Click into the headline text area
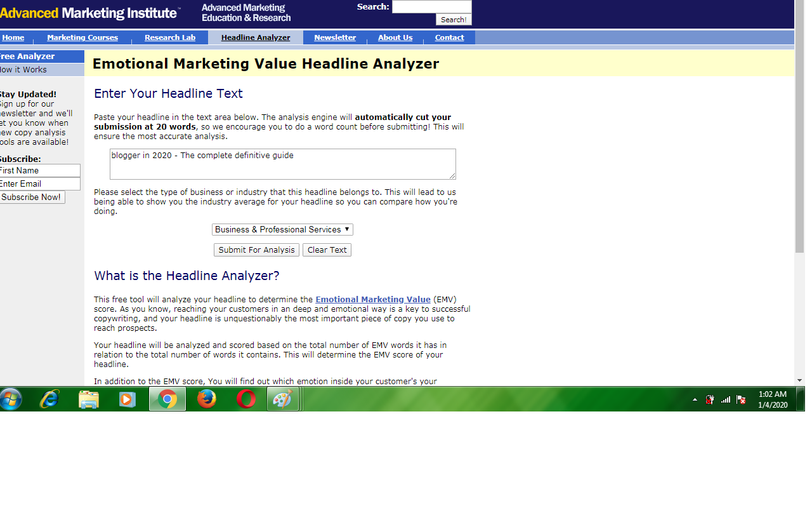Image resolution: width=812 pixels, height=508 pixels. point(283,164)
